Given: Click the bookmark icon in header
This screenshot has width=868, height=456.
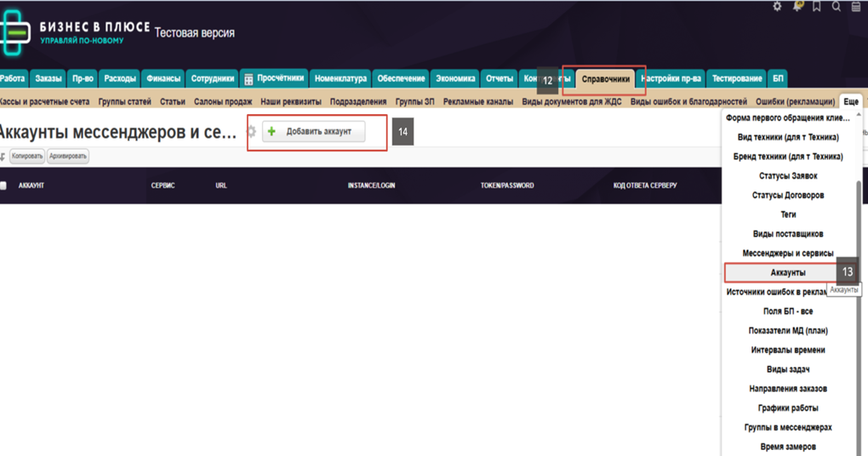Looking at the screenshot, I should click(x=817, y=7).
